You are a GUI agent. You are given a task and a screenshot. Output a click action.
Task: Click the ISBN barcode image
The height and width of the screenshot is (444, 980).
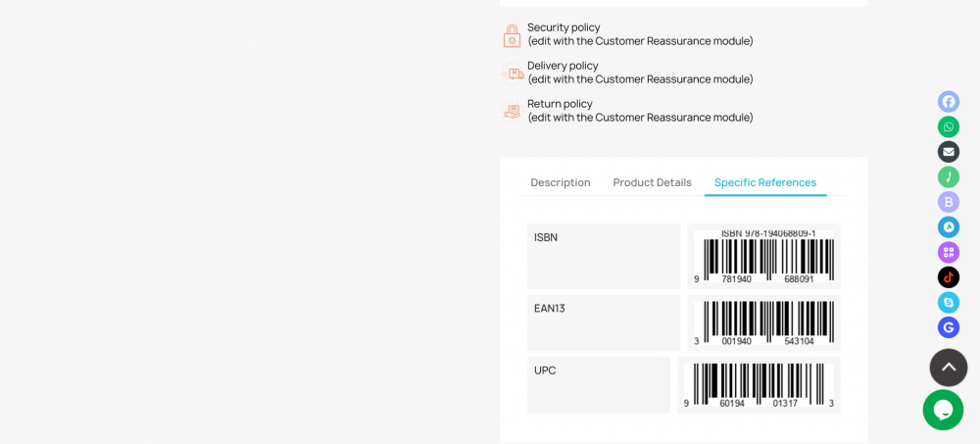(x=763, y=256)
